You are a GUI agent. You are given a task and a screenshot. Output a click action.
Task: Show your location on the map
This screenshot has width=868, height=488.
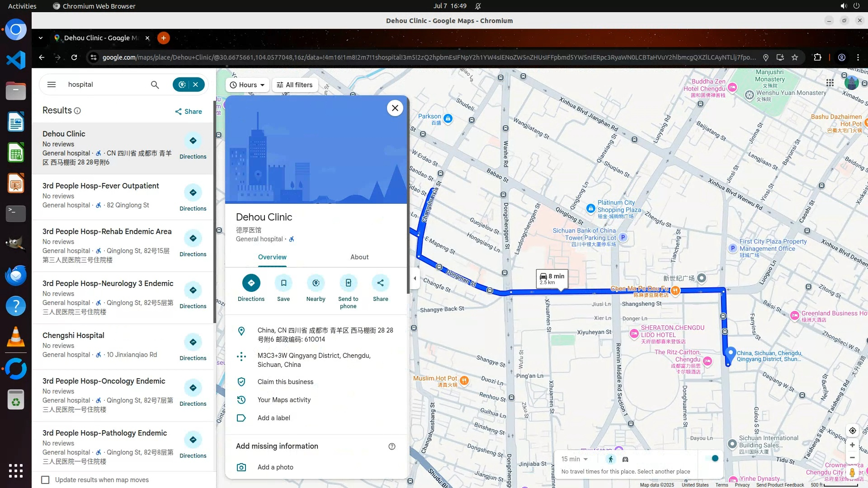(x=852, y=431)
